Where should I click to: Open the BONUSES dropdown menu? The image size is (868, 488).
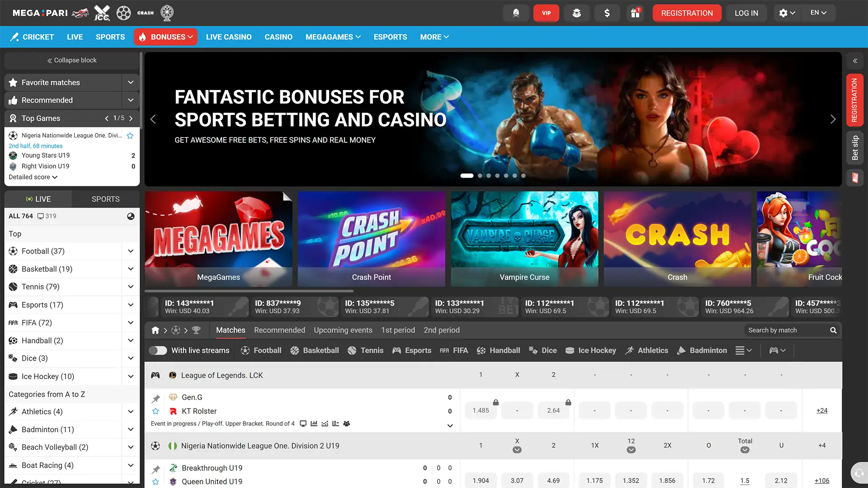pos(165,37)
